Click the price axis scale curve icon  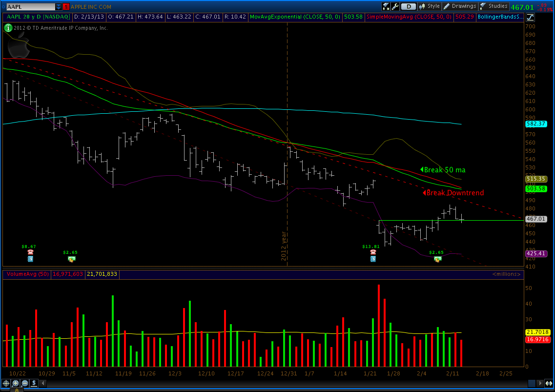point(530,17)
